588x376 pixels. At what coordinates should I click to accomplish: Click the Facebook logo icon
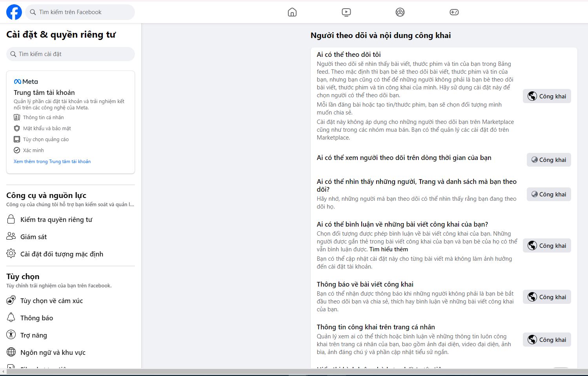point(14,12)
